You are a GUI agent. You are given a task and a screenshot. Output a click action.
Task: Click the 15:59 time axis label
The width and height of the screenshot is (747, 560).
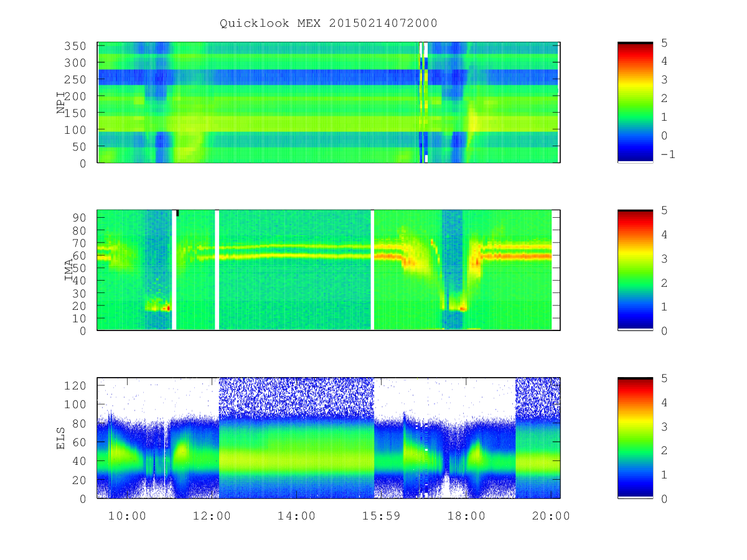click(382, 516)
